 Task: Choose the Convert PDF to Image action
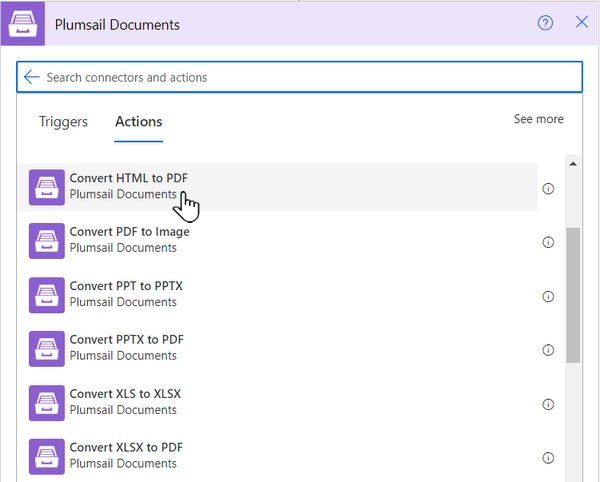point(278,241)
